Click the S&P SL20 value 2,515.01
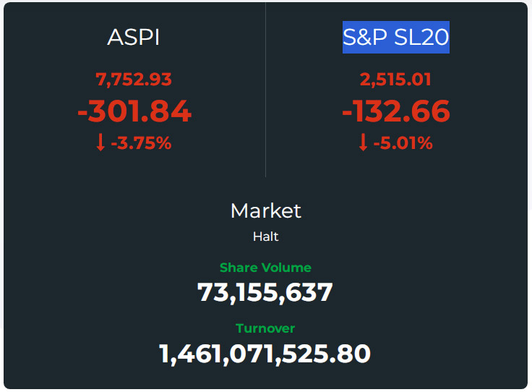This screenshot has height=392, width=532. click(x=395, y=80)
